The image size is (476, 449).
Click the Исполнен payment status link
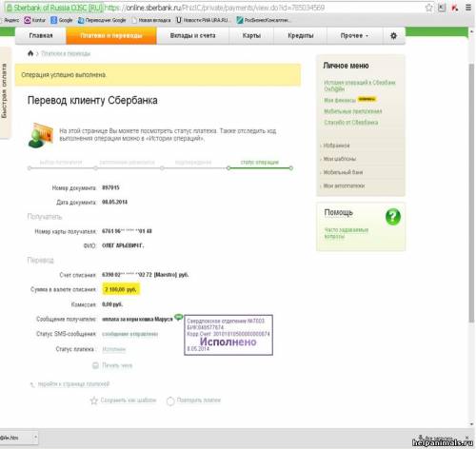114,349
